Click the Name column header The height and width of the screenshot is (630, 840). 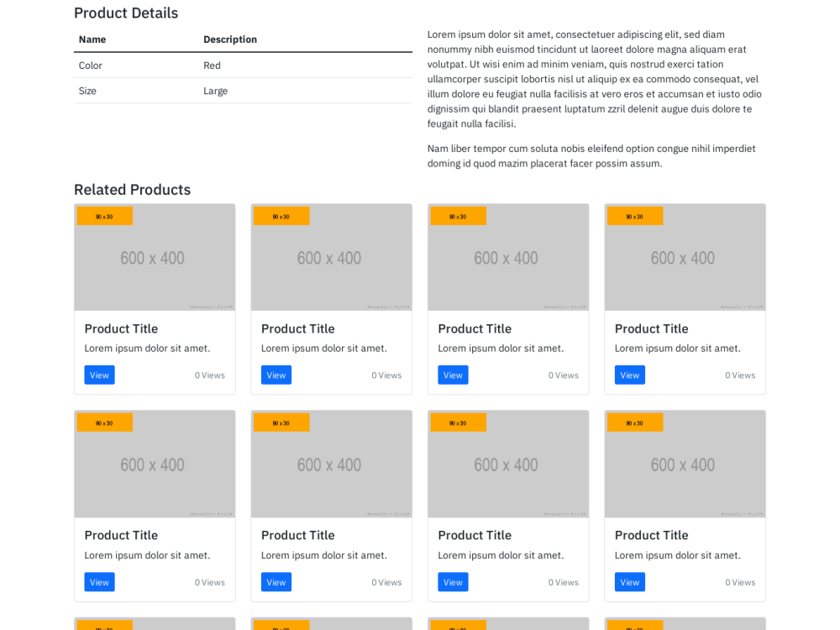[x=92, y=39]
